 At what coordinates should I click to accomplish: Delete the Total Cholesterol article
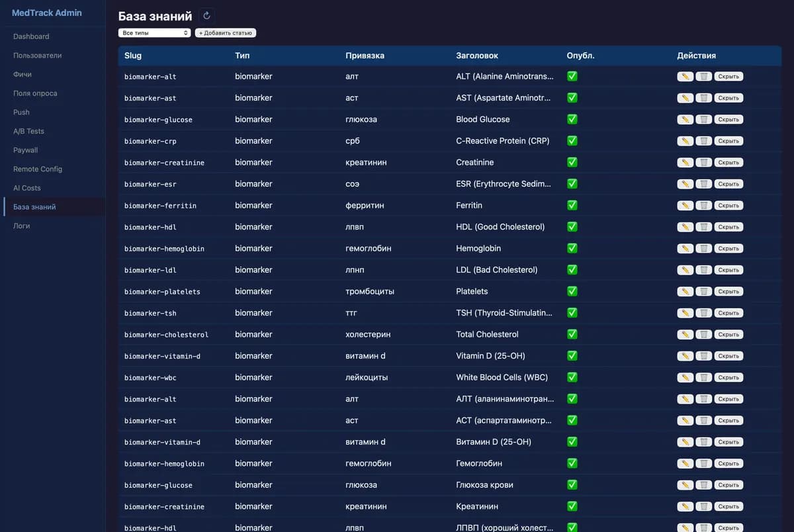click(x=704, y=335)
